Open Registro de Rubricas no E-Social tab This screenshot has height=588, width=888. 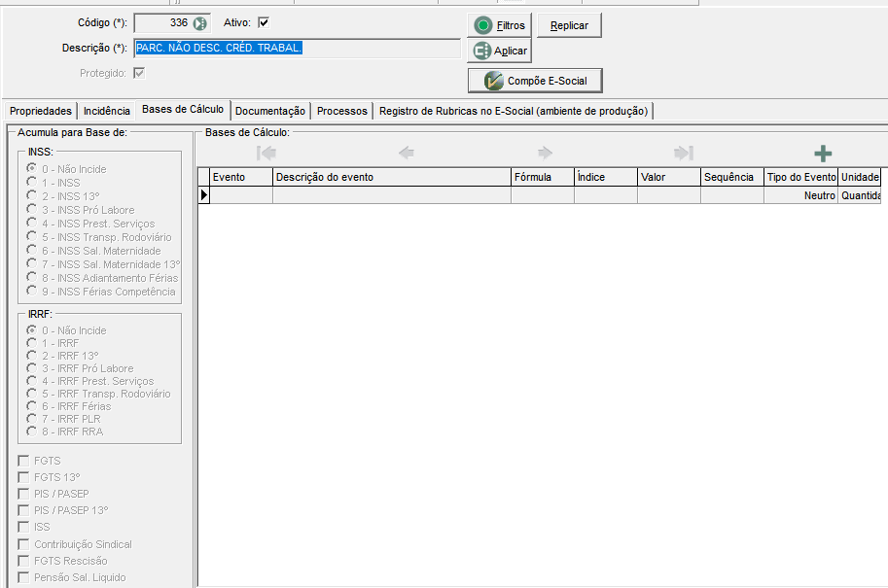[514, 111]
